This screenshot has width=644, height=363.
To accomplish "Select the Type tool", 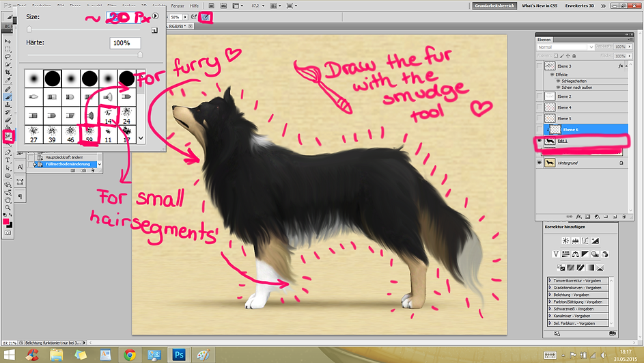I will tap(8, 161).
